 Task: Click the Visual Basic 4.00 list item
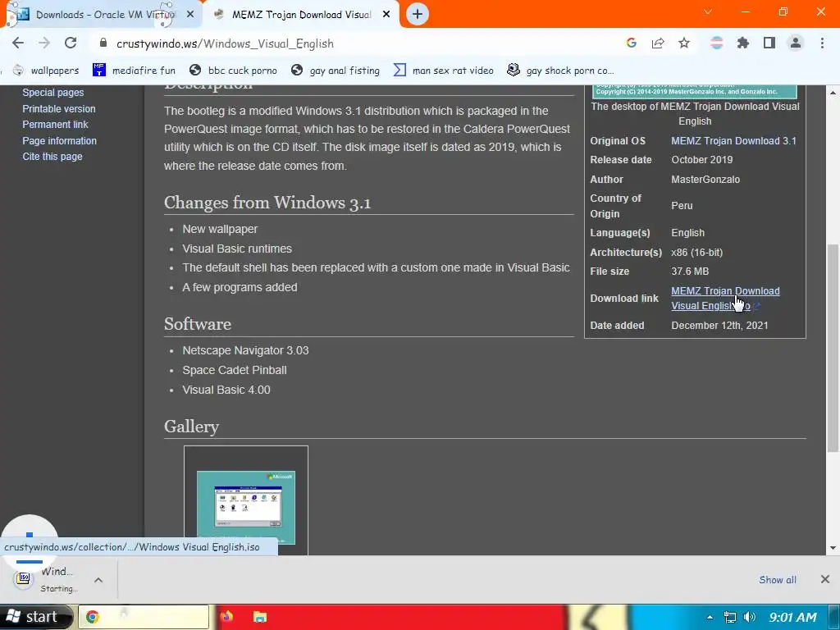pos(226,390)
